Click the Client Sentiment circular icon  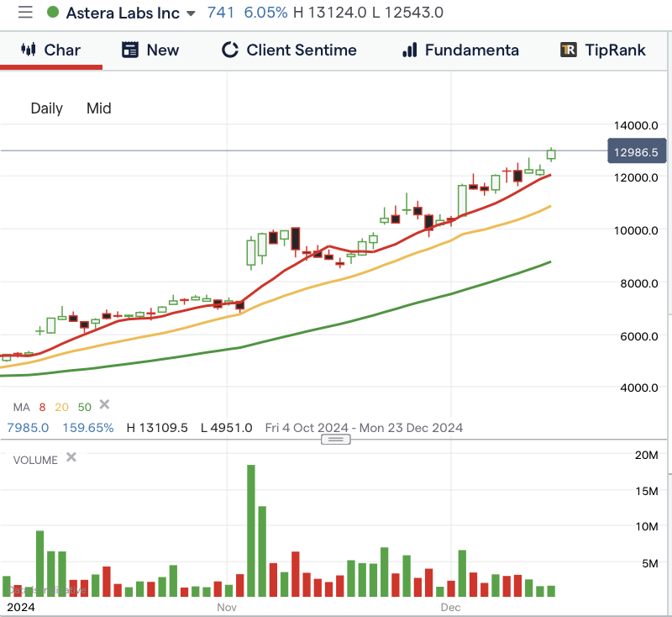[229, 50]
